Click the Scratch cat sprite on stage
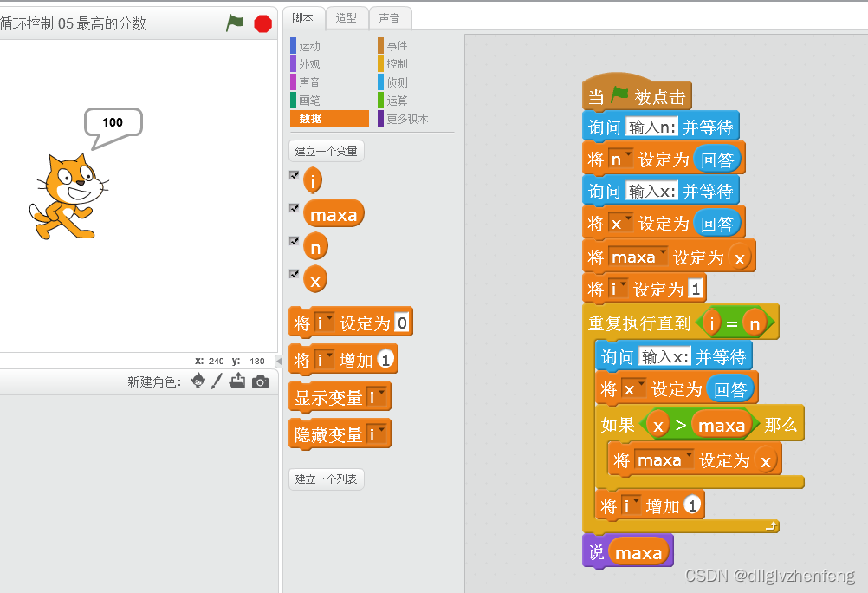Image resolution: width=868 pixels, height=593 pixels. [x=68, y=198]
